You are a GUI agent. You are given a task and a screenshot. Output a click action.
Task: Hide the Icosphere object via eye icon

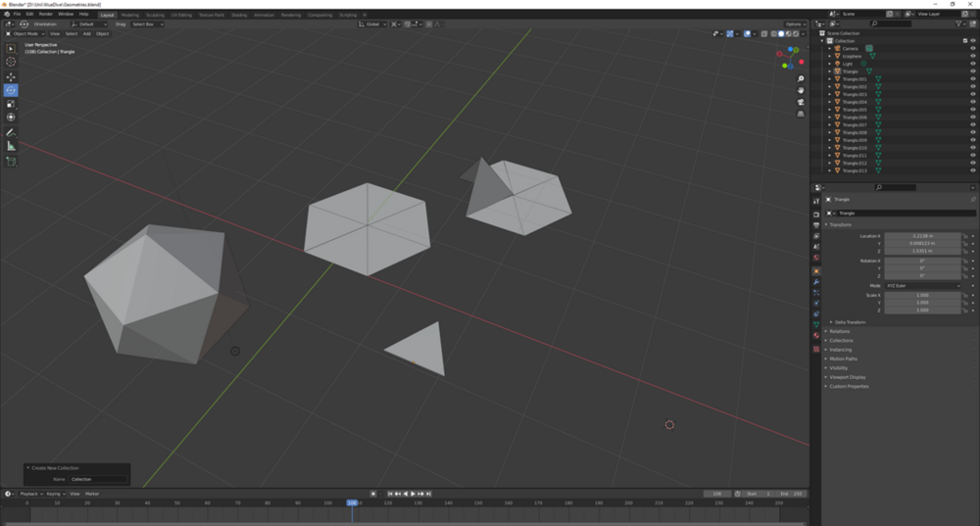(972, 56)
